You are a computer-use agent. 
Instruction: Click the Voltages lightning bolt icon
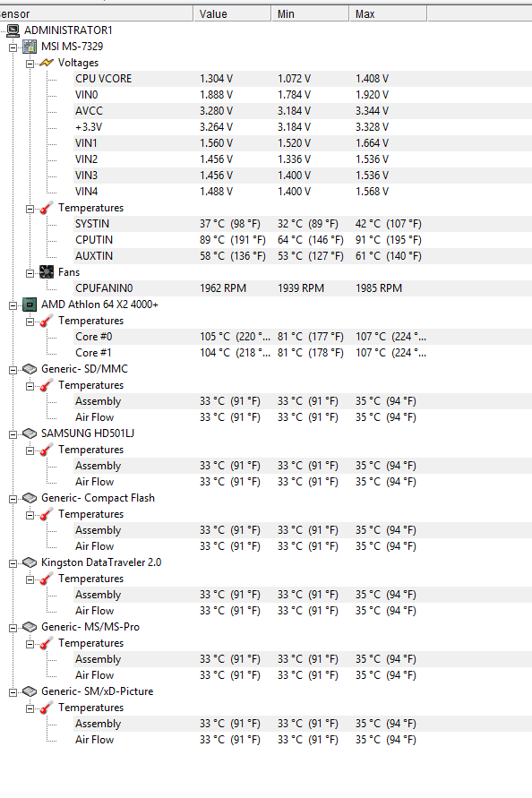tap(47, 63)
